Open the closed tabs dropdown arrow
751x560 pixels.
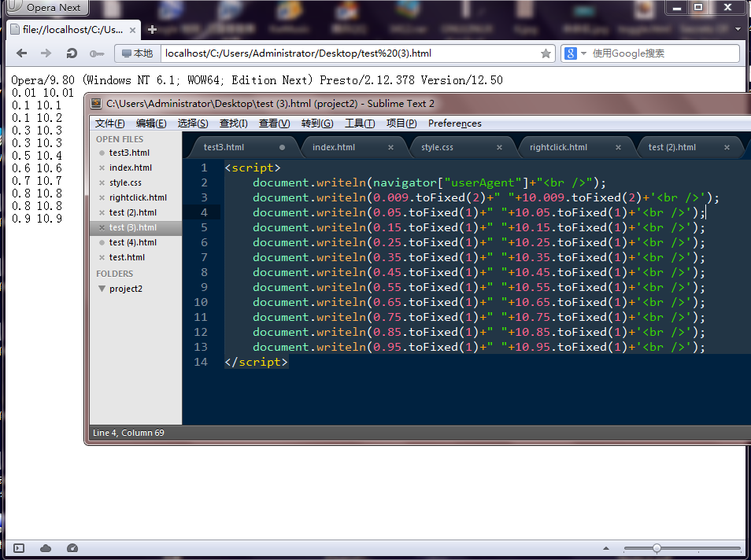click(738, 29)
